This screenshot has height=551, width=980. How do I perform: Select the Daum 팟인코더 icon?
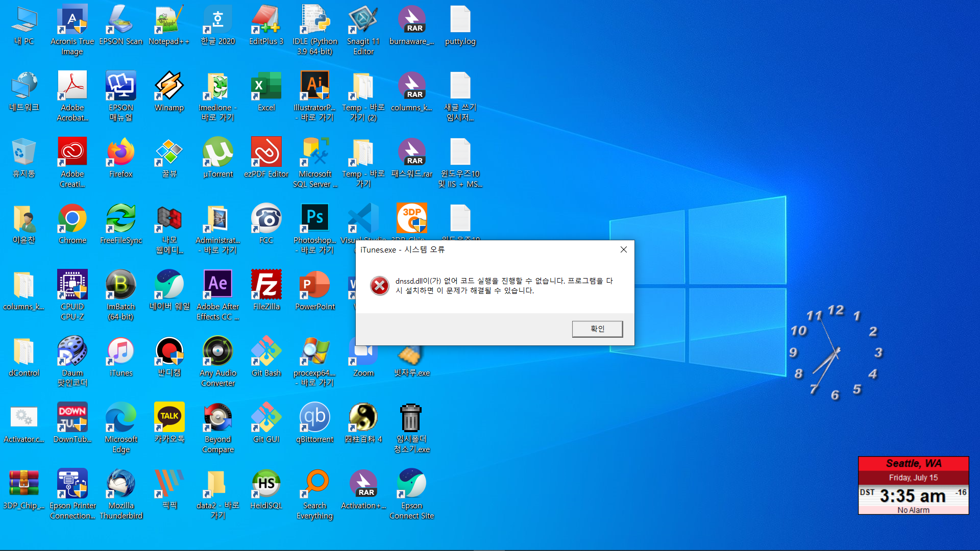[72, 362]
